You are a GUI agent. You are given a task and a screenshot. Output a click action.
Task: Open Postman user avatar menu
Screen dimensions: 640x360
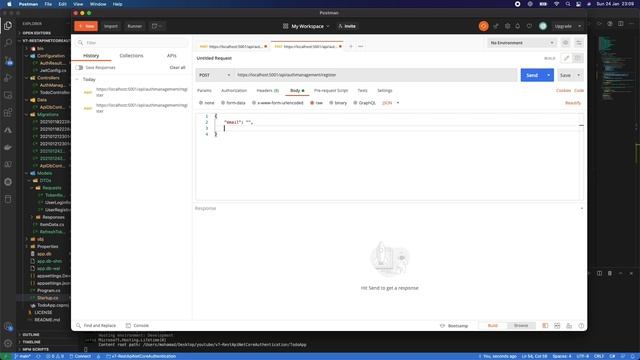pyautogui.click(x=542, y=26)
